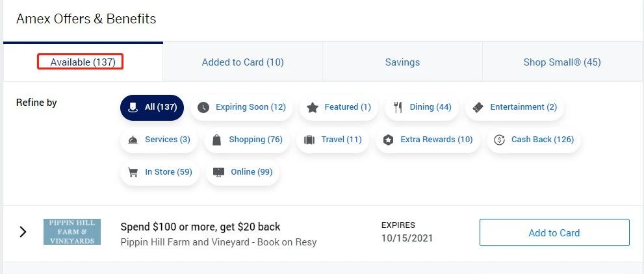Click the shopping cart In Store icon

(x=133, y=172)
